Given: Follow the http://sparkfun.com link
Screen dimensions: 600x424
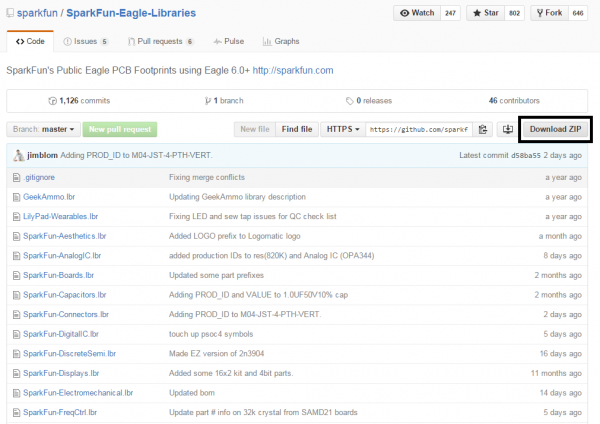Looking at the screenshot, I should [x=293, y=70].
